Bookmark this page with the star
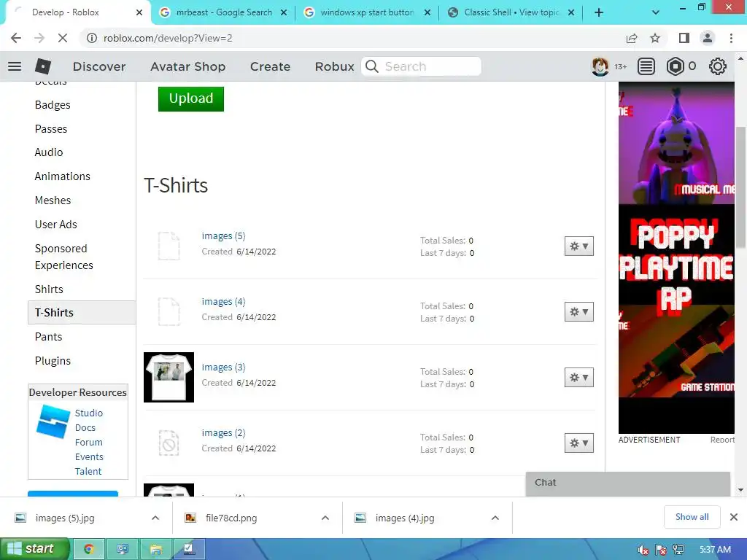 click(x=655, y=38)
